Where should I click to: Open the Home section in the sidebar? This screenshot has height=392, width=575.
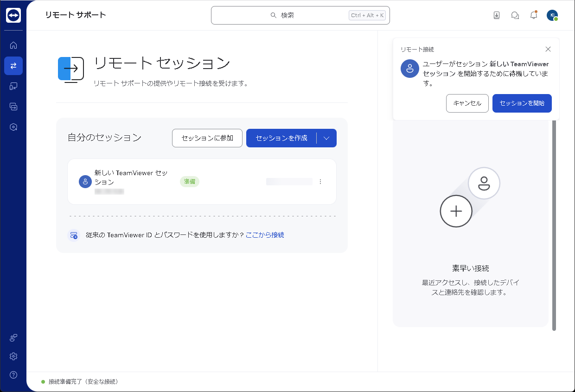13,45
